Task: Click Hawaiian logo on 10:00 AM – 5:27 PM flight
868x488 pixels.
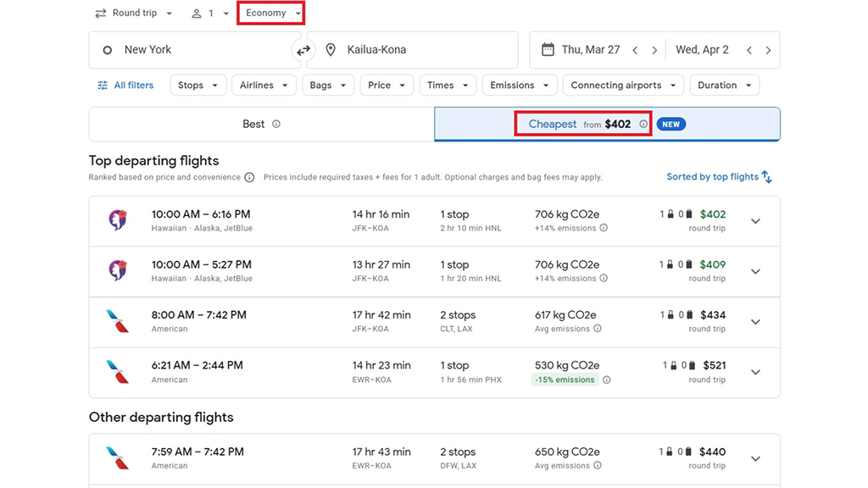Action: (118, 270)
